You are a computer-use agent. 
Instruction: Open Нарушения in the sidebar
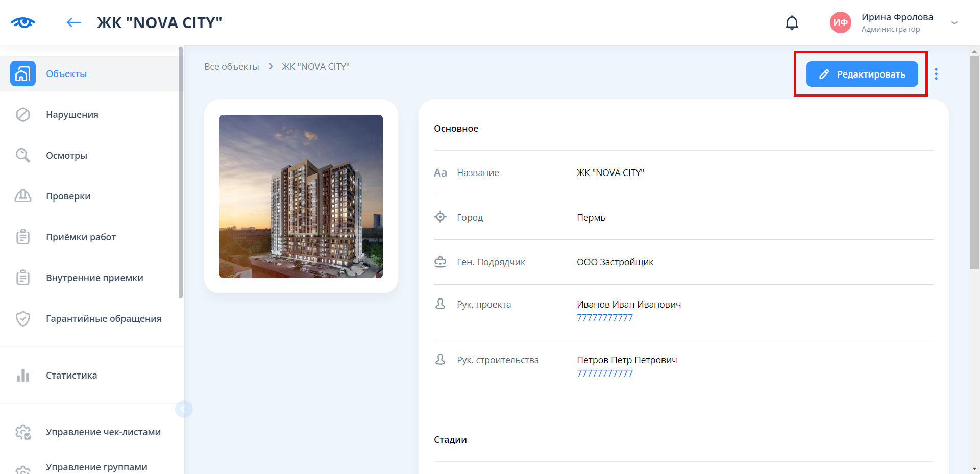(x=72, y=115)
